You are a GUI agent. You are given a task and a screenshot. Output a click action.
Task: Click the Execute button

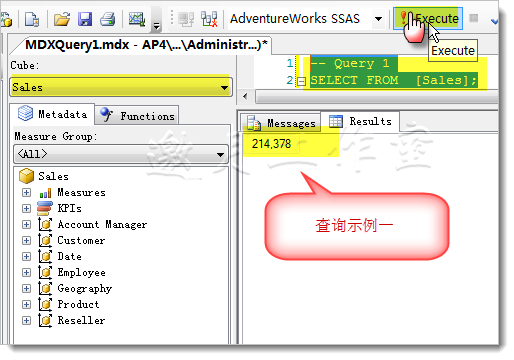(428, 18)
